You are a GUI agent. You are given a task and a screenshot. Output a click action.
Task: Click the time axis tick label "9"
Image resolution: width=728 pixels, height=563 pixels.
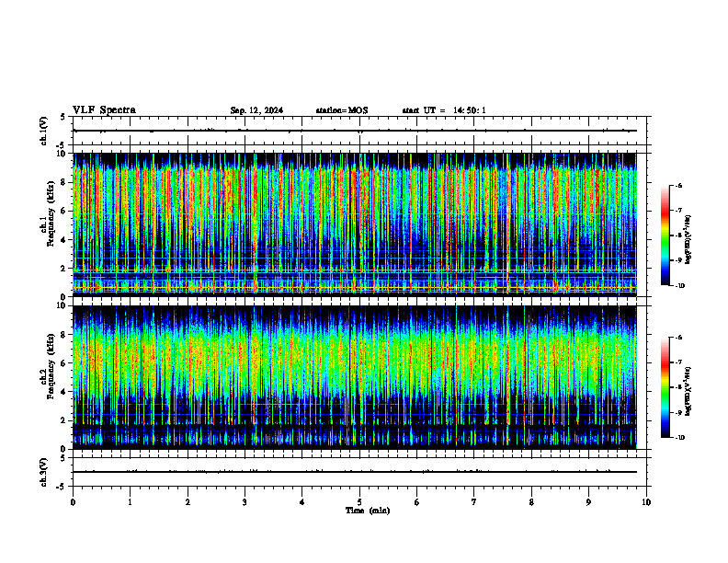click(588, 502)
